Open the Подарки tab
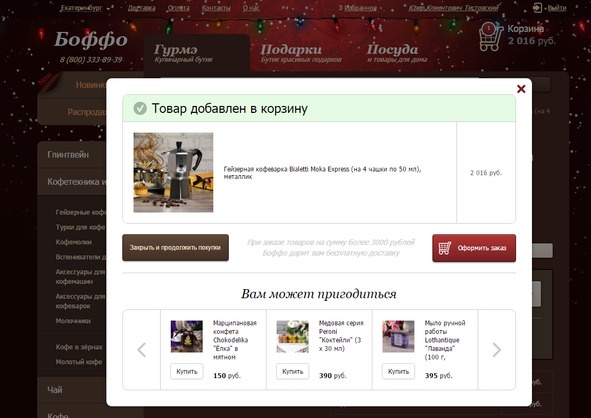This screenshot has width=591, height=418. point(301,53)
